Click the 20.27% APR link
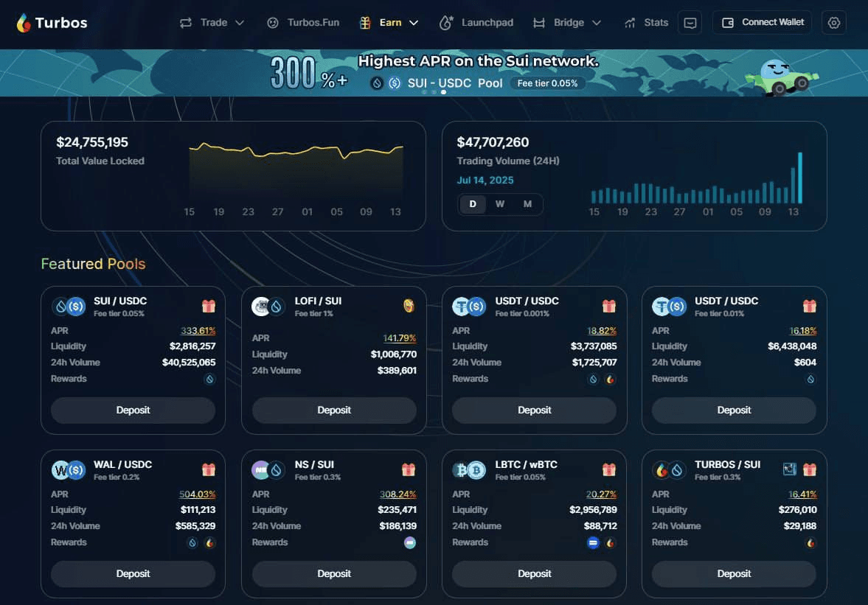 (x=601, y=494)
